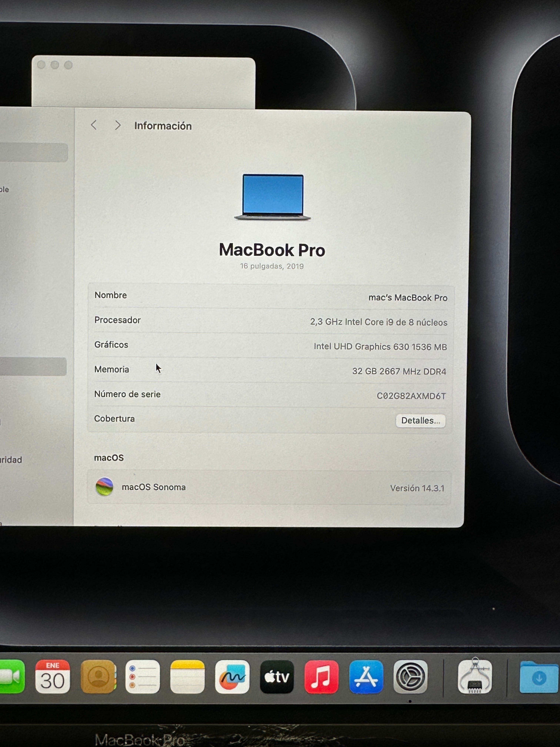Go forward with the right chevron
Screen dimensions: 560x747
point(117,125)
